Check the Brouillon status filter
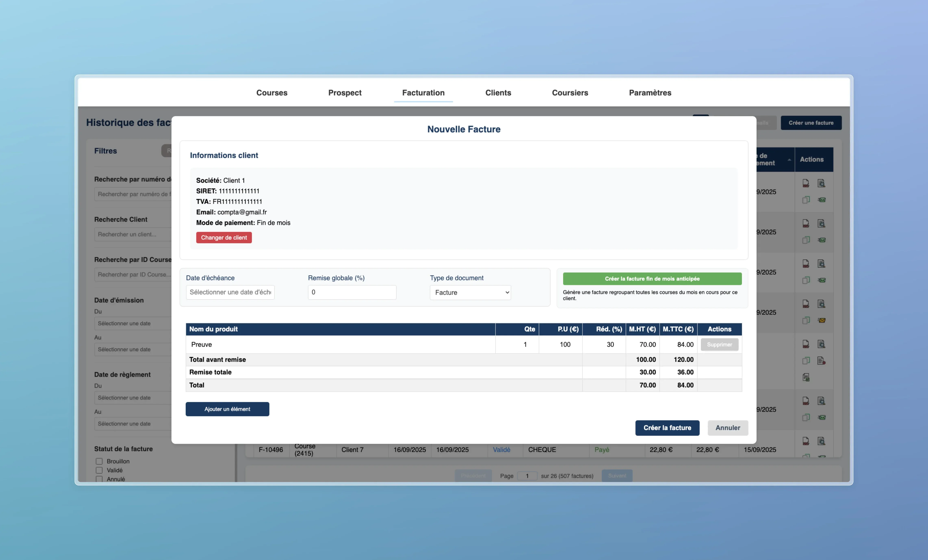 [99, 461]
